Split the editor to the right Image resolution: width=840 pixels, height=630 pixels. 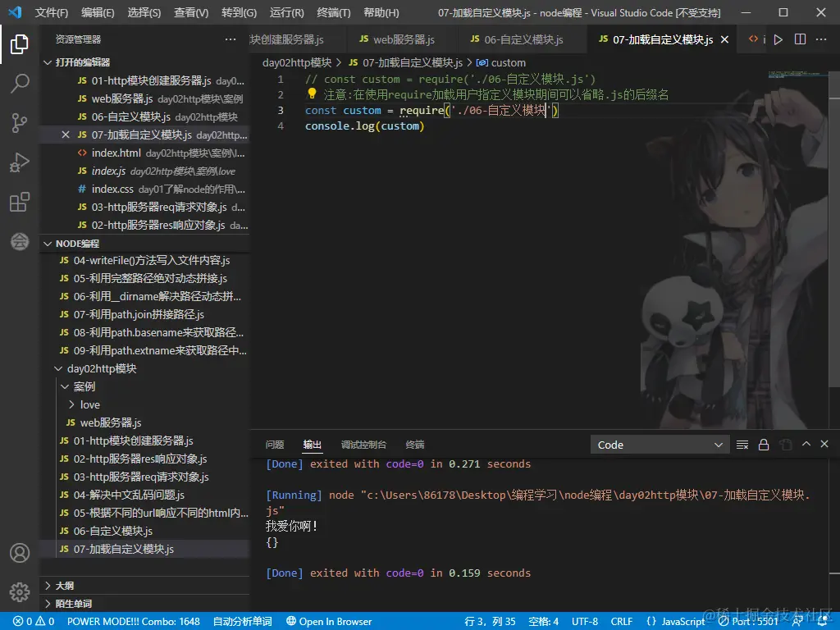pyautogui.click(x=800, y=39)
